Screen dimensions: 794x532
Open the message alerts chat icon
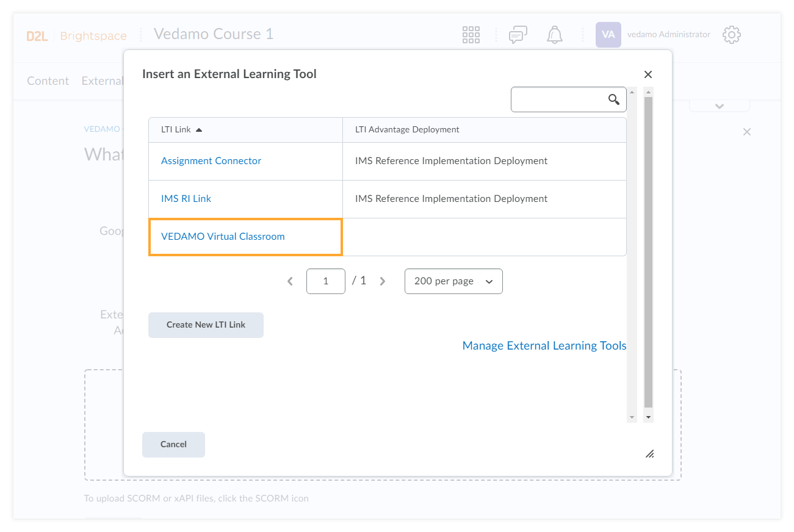[518, 35]
